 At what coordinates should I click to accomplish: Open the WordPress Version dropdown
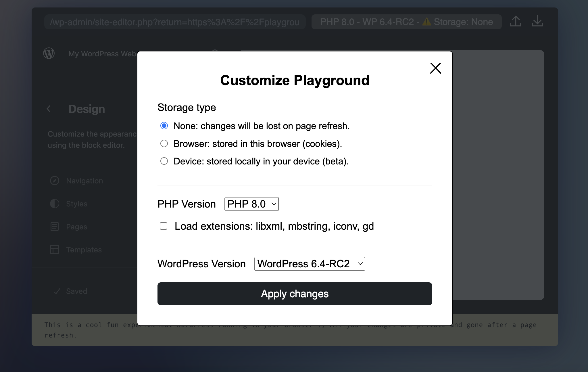tap(310, 264)
